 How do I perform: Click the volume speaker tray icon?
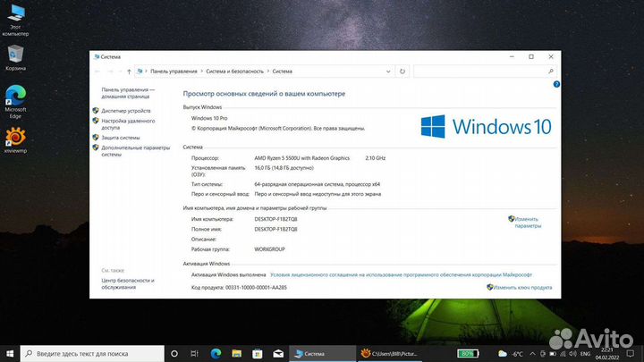[x=573, y=353]
